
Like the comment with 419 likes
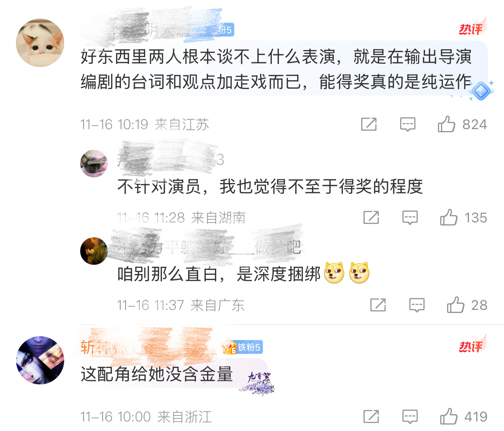(448, 416)
